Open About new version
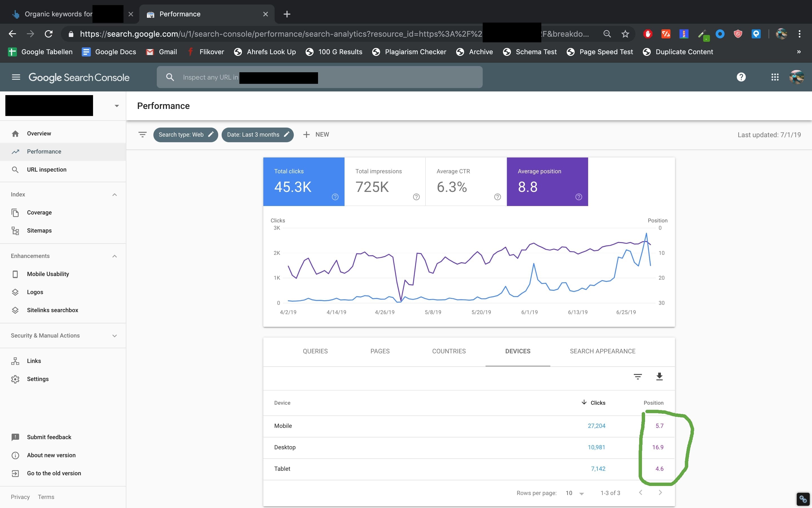812x508 pixels. point(63,456)
